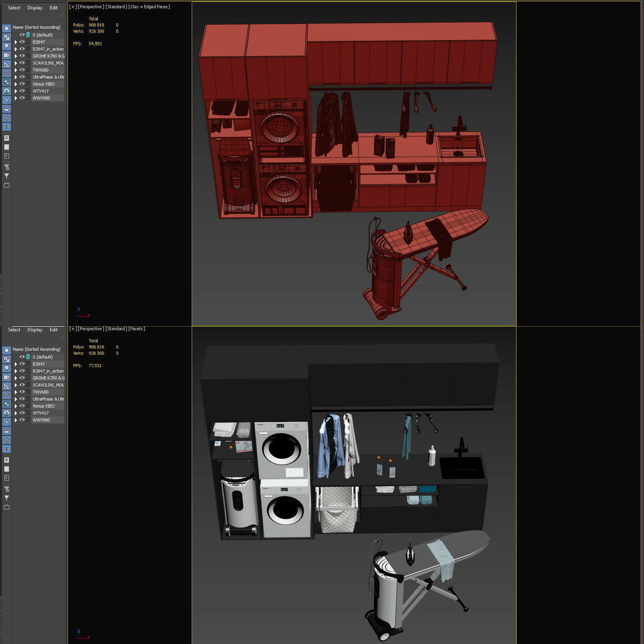Image resolution: width=644 pixels, height=644 pixels.
Task: Select B2847 layer name in lower scene explorer
Action: [x=38, y=364]
